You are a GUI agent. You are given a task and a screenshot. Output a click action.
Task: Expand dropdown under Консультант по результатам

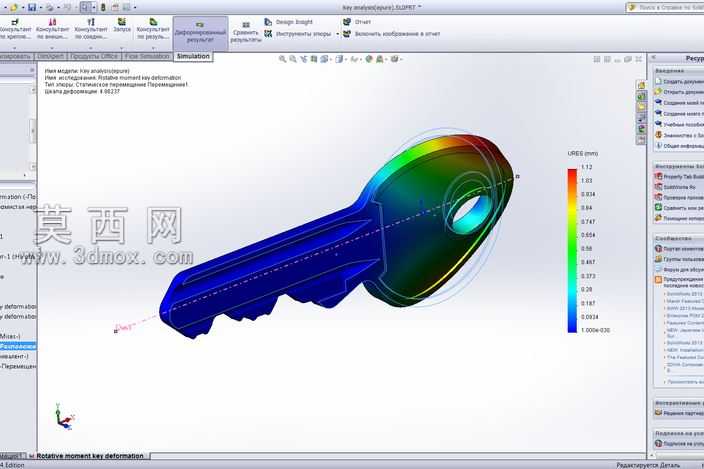click(x=153, y=48)
